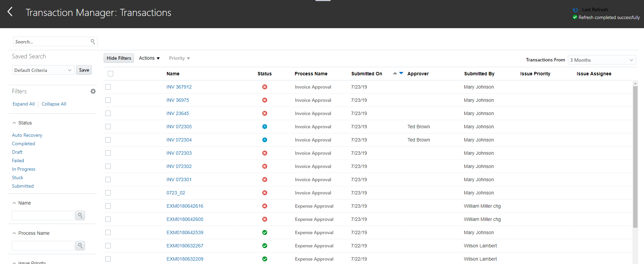Image resolution: width=644 pixels, height=264 pixels.
Task: Open the Actions menu
Action: click(x=149, y=58)
